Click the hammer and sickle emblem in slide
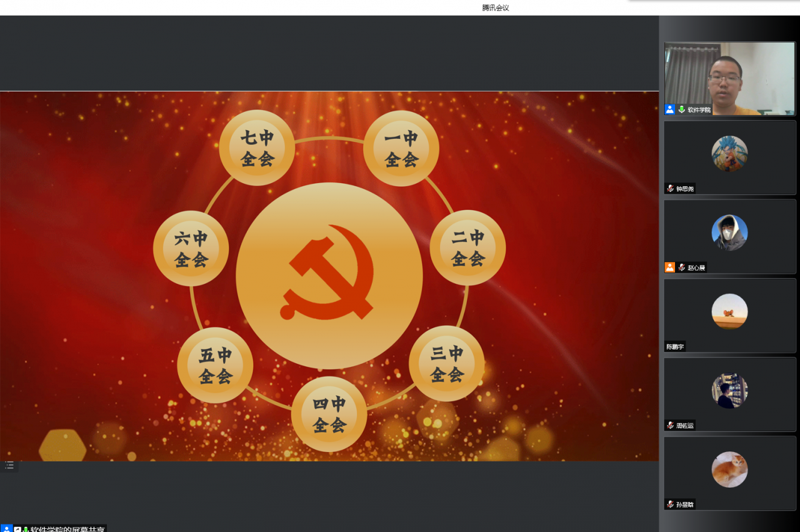The height and width of the screenshot is (532, 800). 327,272
